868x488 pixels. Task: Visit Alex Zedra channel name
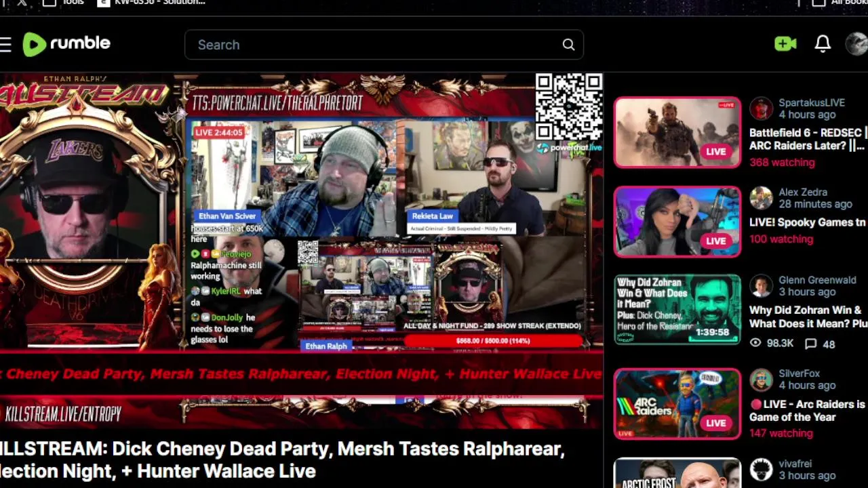point(803,192)
